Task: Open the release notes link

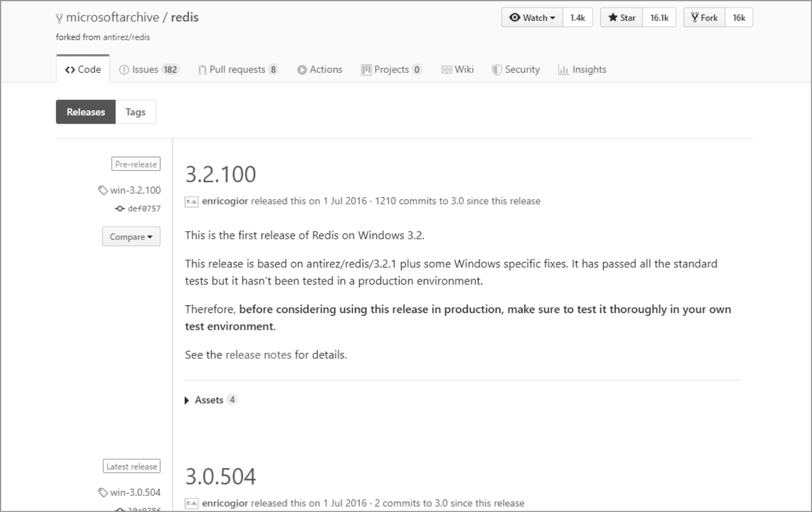Action: coord(259,355)
